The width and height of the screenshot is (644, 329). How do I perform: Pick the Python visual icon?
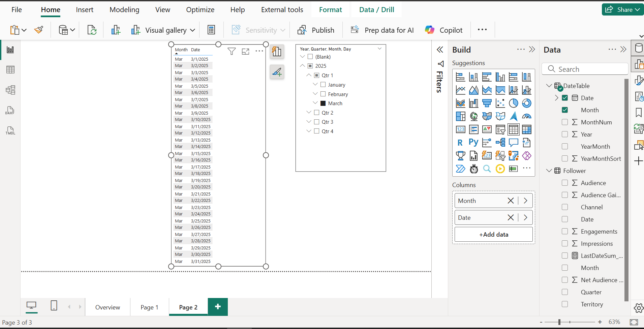tap(473, 143)
